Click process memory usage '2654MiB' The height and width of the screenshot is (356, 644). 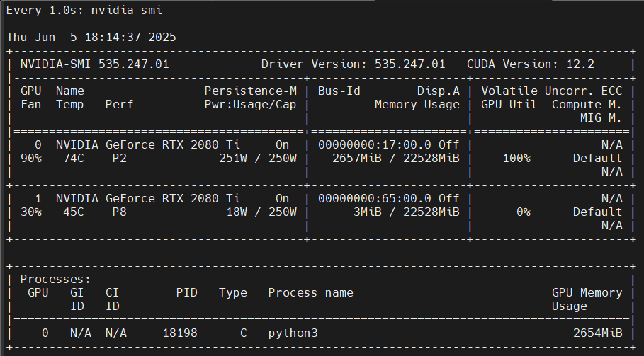click(x=597, y=333)
